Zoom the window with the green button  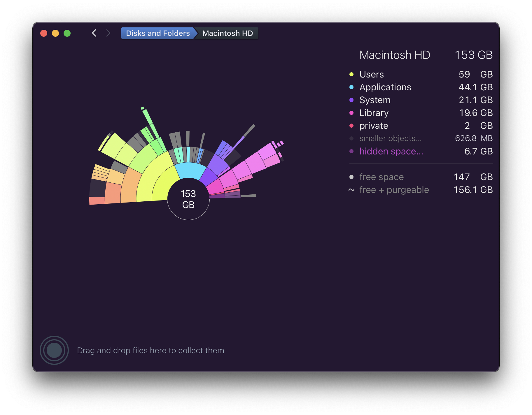pyautogui.click(x=67, y=33)
